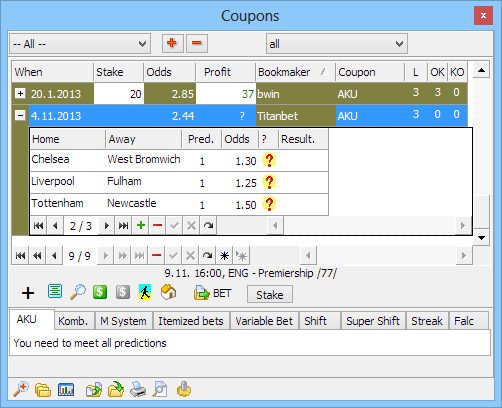Open the green list document icon
Image resolution: width=502 pixels, height=408 pixels.
pos(55,291)
